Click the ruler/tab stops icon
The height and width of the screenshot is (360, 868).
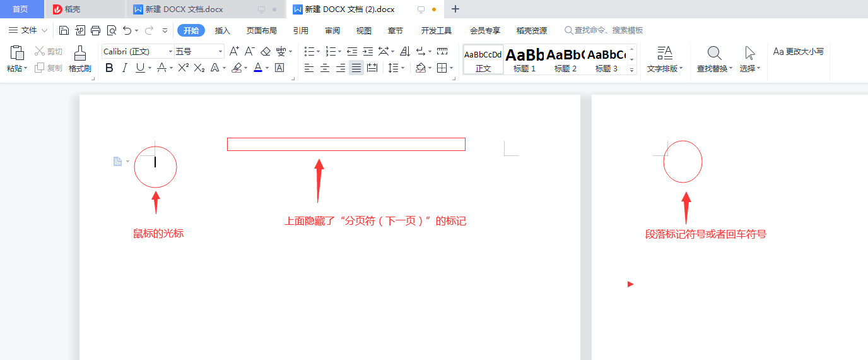pyautogui.click(x=442, y=51)
